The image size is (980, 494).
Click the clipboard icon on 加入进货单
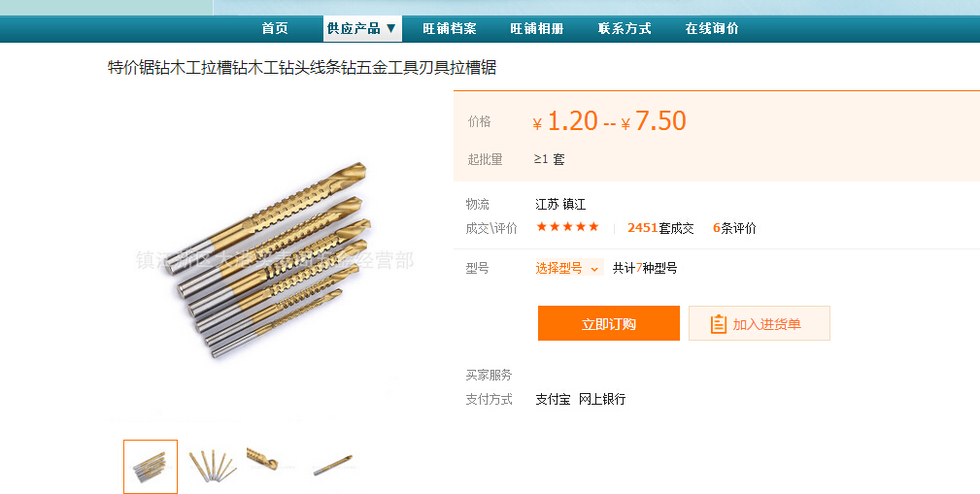pos(718,323)
